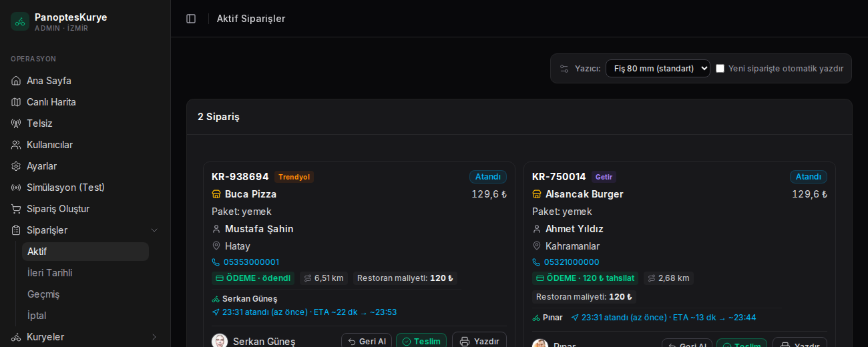Viewport: 868px width, 347px height.
Task: Click the store icon beside Alsancak Burger
Action: [537, 194]
